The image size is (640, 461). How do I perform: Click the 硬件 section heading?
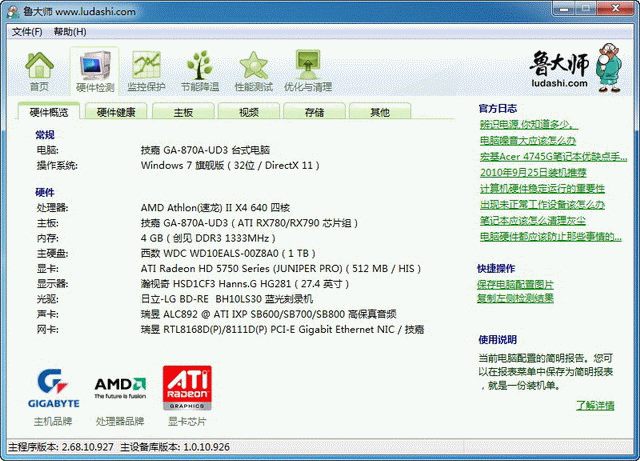[x=45, y=192]
